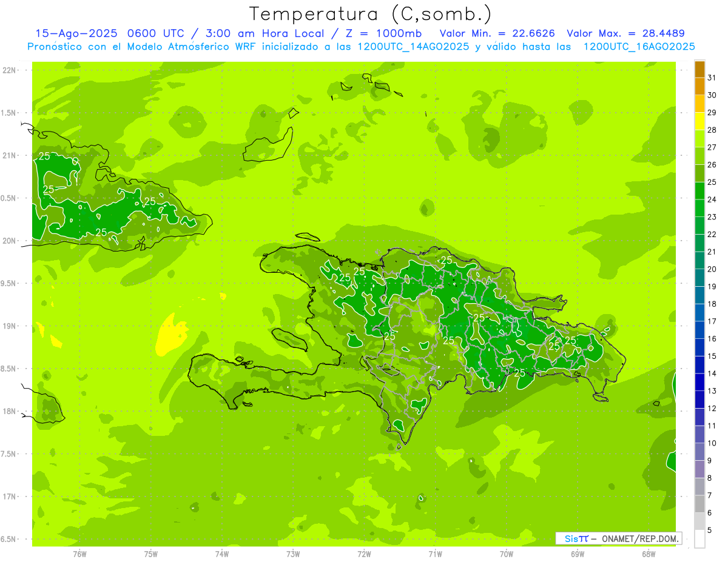
Task: Select the "3:00 am Hora Local" text
Action: 264,33
